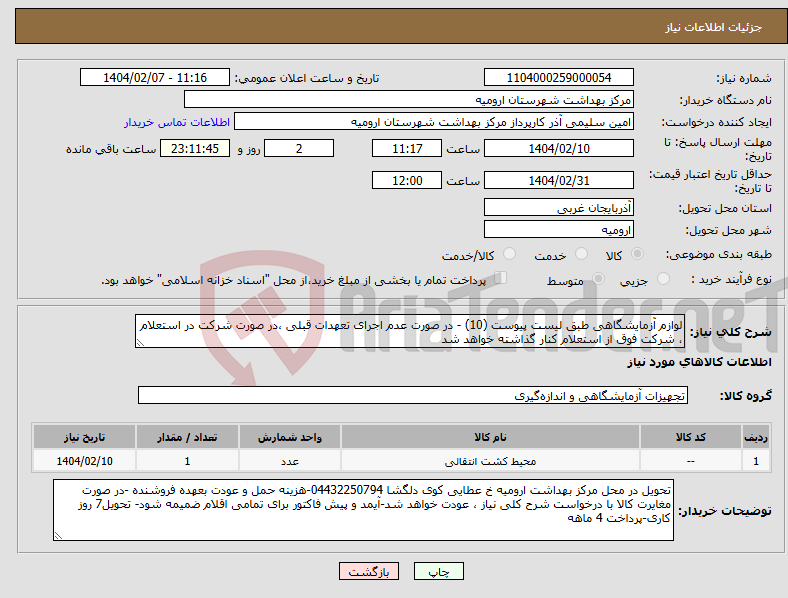788x598 pixels.
Task: Click the price validity date 1404/02/31 field
Action: pos(558,180)
